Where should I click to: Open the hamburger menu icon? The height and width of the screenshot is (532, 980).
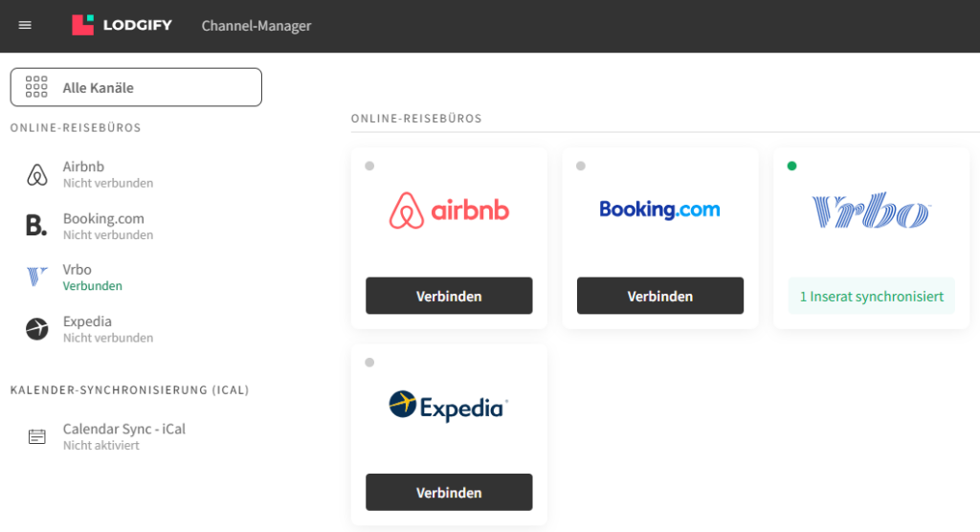pos(25,25)
